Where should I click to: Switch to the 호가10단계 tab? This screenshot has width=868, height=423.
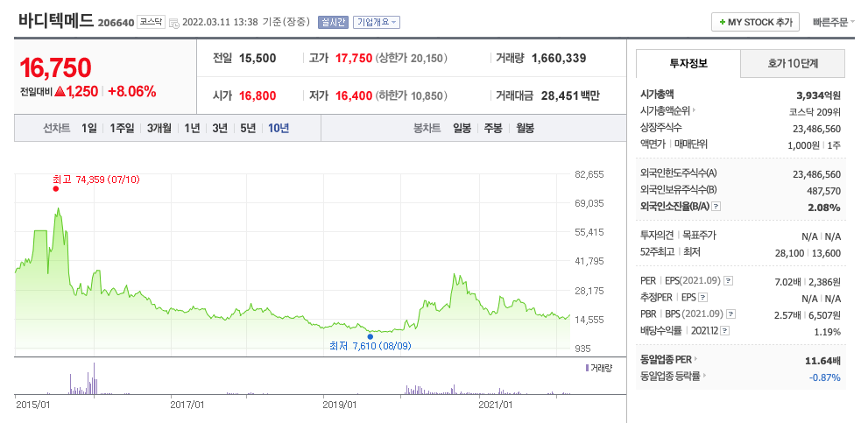click(x=793, y=63)
